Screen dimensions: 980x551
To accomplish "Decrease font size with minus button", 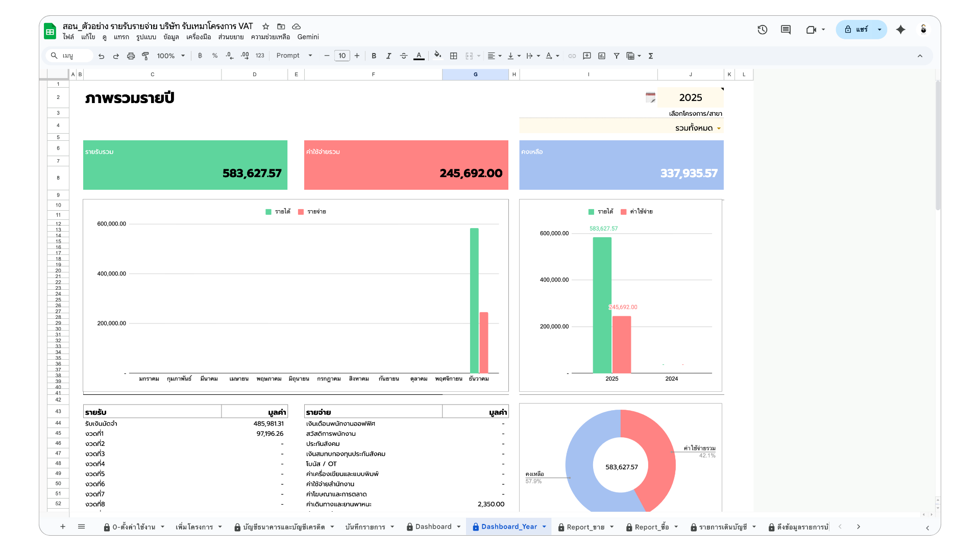I will [327, 56].
